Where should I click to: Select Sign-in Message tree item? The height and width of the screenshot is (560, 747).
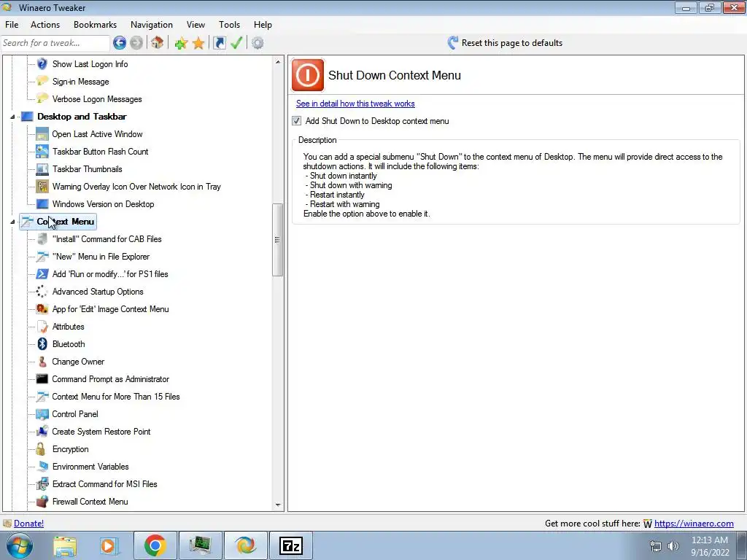[x=80, y=82]
